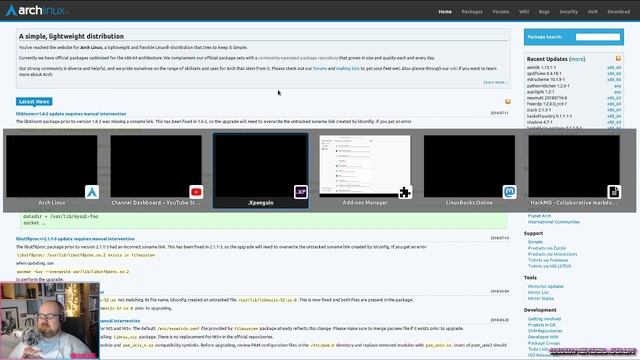Open the Home menu item
Screen dimensions: 640x360
tap(445, 12)
